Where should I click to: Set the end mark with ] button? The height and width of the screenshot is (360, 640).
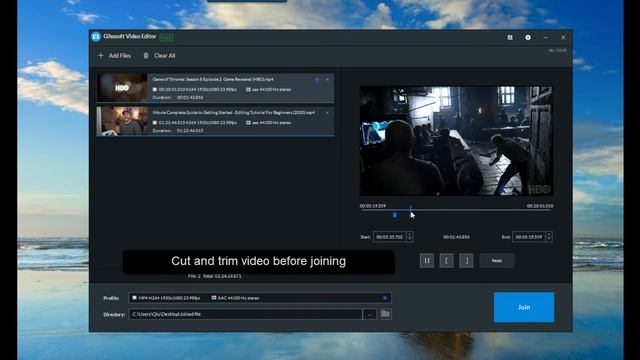pyautogui.click(x=467, y=260)
